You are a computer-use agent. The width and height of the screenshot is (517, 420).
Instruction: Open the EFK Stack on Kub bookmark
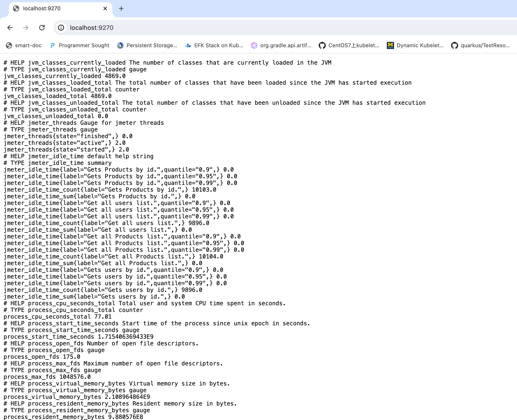click(x=214, y=45)
